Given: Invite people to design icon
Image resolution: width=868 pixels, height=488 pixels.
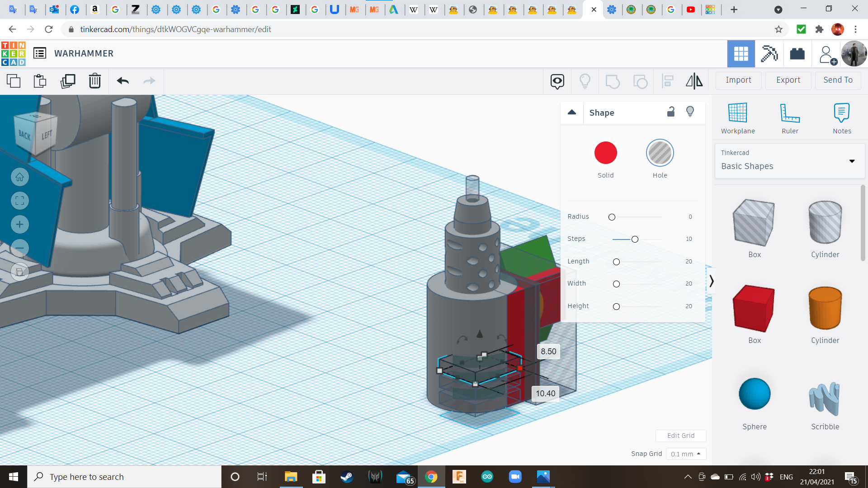Looking at the screenshot, I should [827, 55].
